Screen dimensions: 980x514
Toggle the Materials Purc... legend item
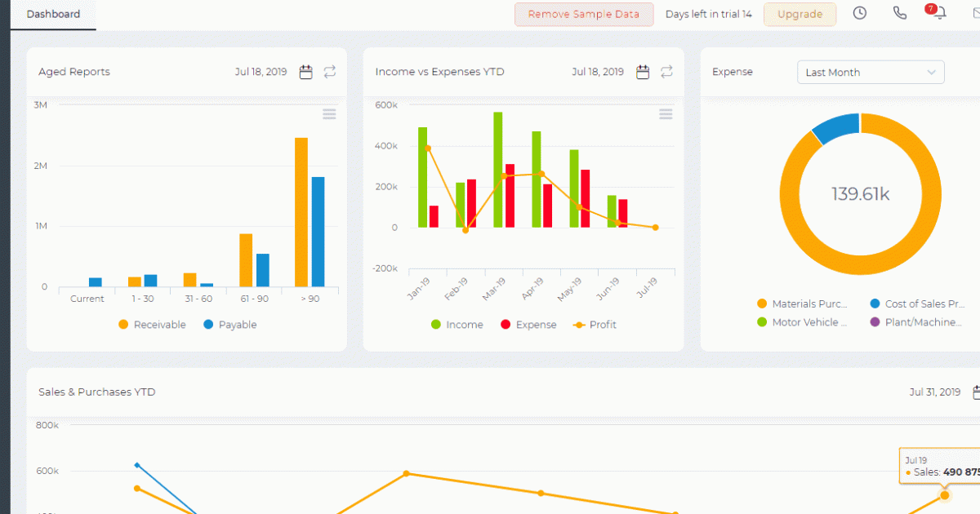tap(803, 304)
